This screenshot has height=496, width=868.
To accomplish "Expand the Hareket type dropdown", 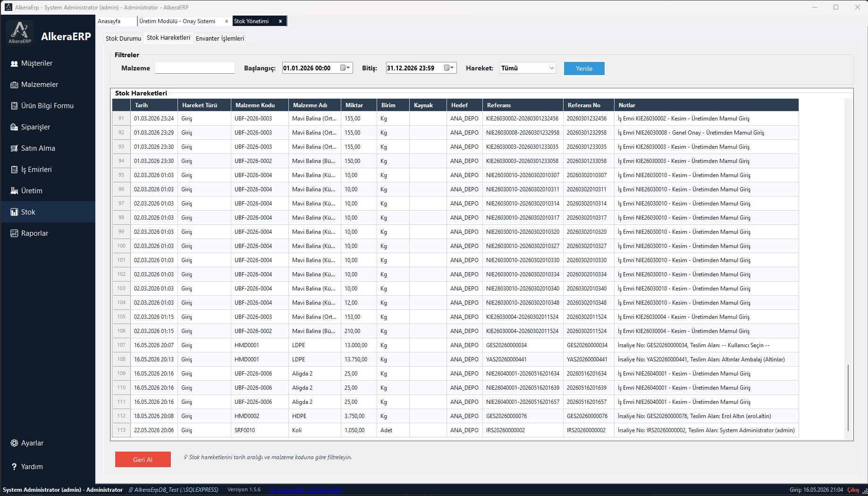I will point(551,68).
